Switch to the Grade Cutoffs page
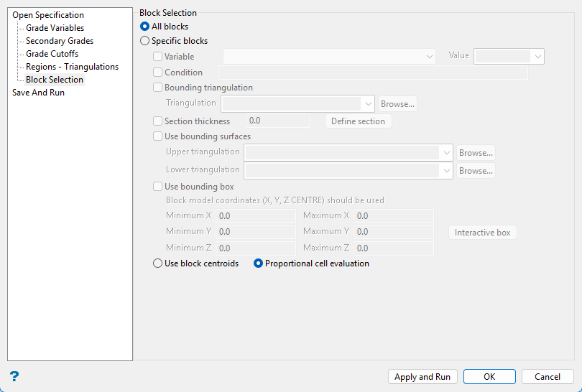This screenshot has width=582, height=392. pos(52,54)
